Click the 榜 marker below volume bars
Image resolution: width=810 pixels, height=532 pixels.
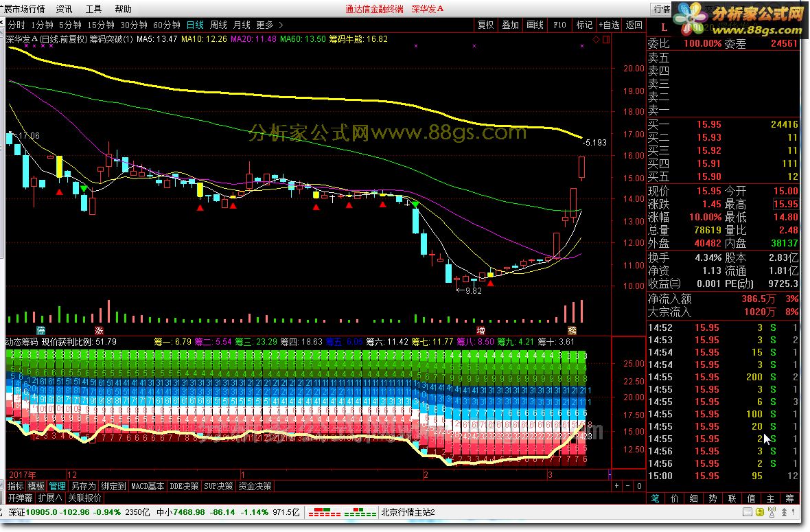pyautogui.click(x=572, y=331)
